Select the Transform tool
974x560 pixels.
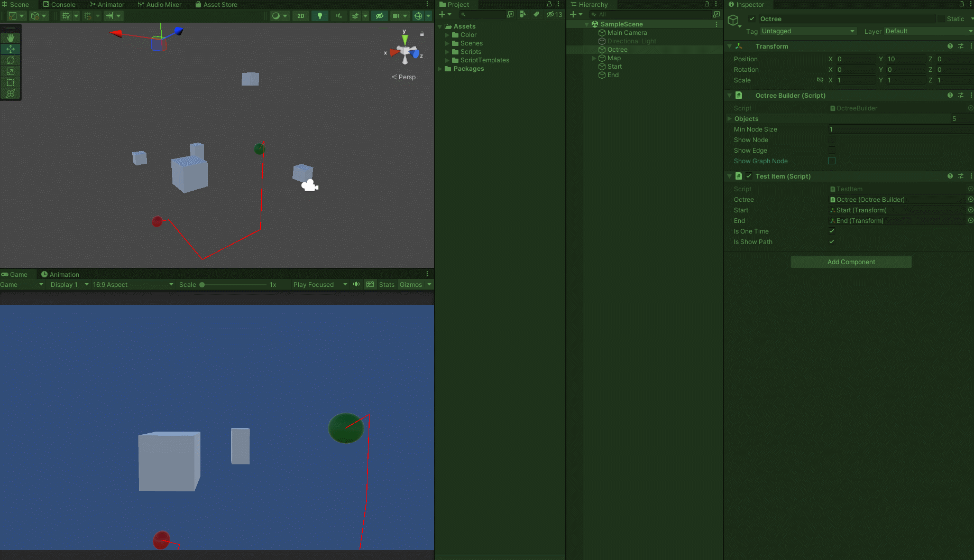coord(11,94)
